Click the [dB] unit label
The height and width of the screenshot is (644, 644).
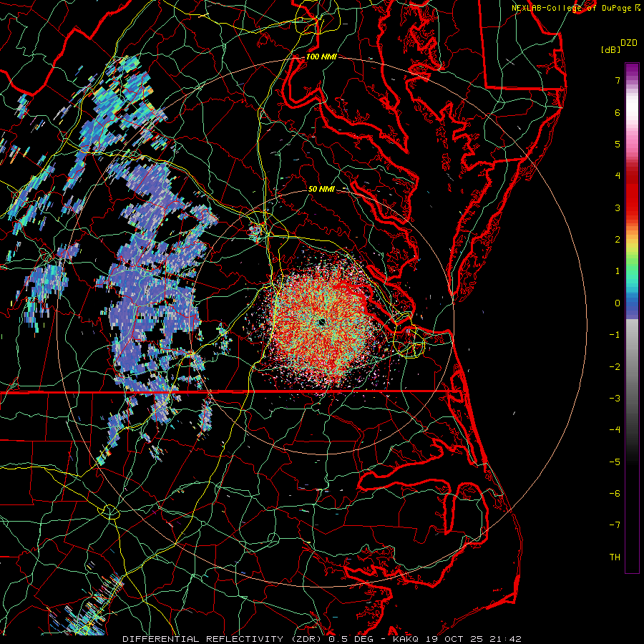coord(610,49)
